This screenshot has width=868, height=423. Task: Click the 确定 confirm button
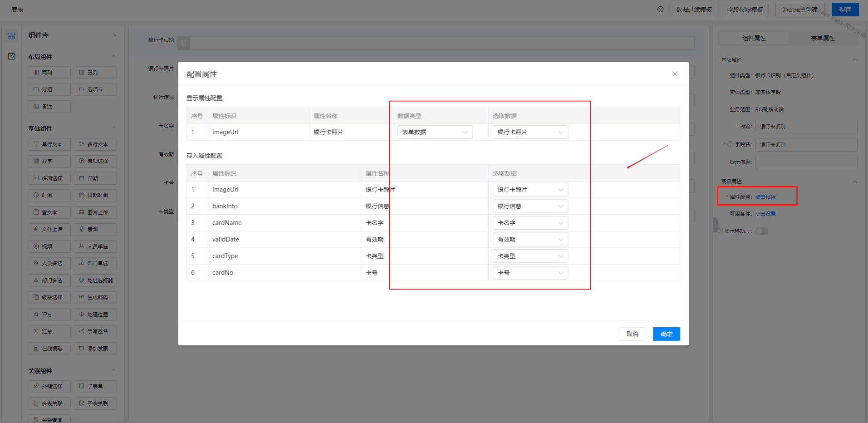pyautogui.click(x=666, y=334)
